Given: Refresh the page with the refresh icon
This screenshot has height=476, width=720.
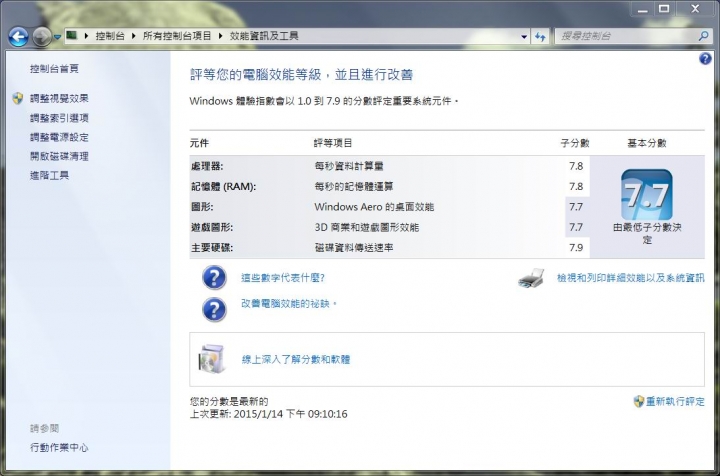Looking at the screenshot, I should pos(540,36).
